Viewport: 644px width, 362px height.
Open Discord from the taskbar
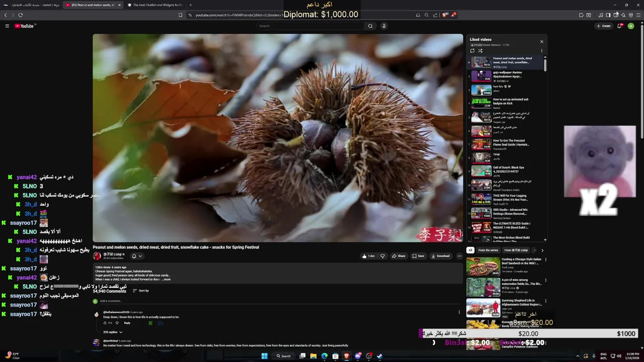[358, 356]
